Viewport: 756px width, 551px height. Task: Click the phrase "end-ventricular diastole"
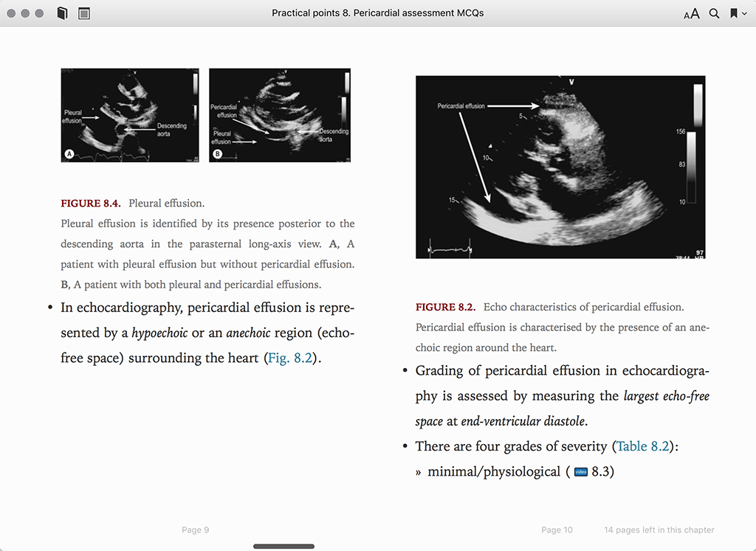point(523,421)
